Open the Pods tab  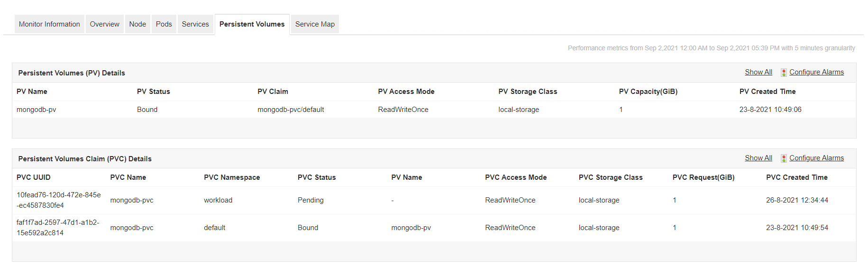pyautogui.click(x=164, y=24)
